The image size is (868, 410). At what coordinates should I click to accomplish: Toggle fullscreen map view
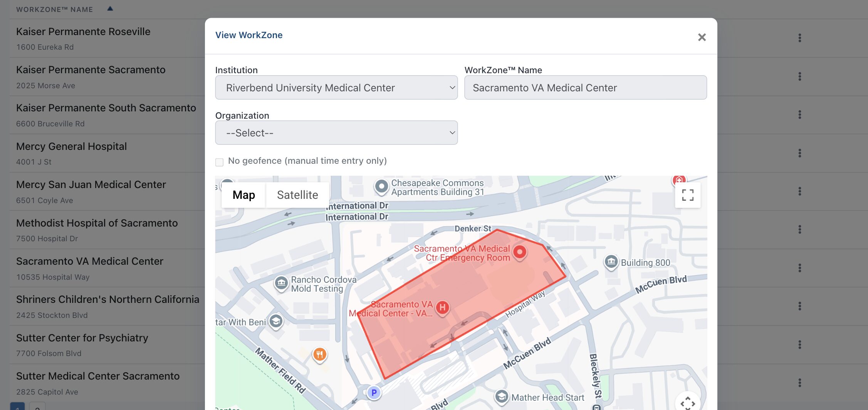(x=688, y=195)
